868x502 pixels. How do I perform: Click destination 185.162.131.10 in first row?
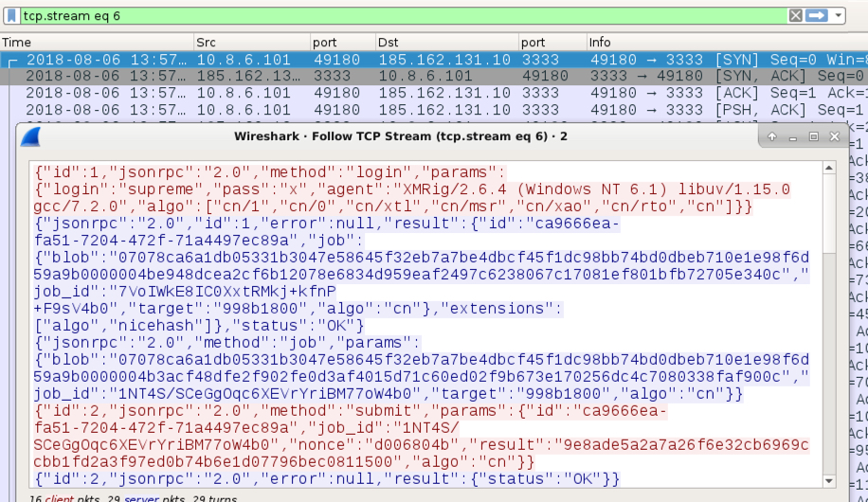[x=444, y=60]
